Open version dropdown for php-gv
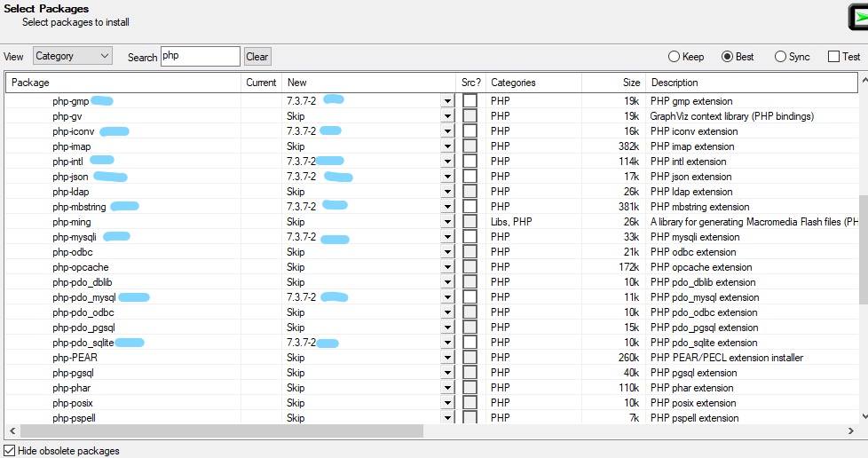868x458 pixels. point(447,116)
